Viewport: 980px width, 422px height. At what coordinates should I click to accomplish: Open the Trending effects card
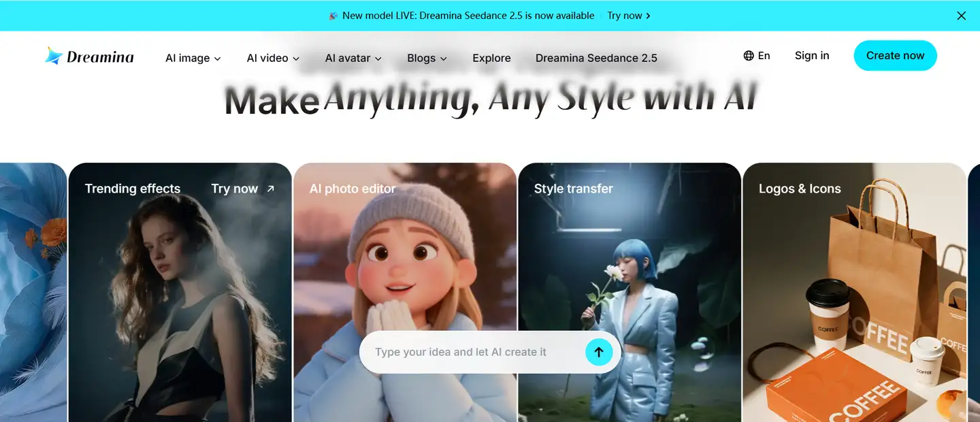click(180, 293)
